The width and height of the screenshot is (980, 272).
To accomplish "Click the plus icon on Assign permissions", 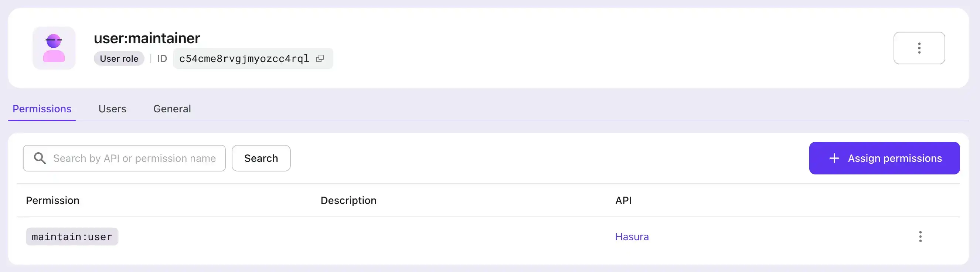I will point(834,158).
